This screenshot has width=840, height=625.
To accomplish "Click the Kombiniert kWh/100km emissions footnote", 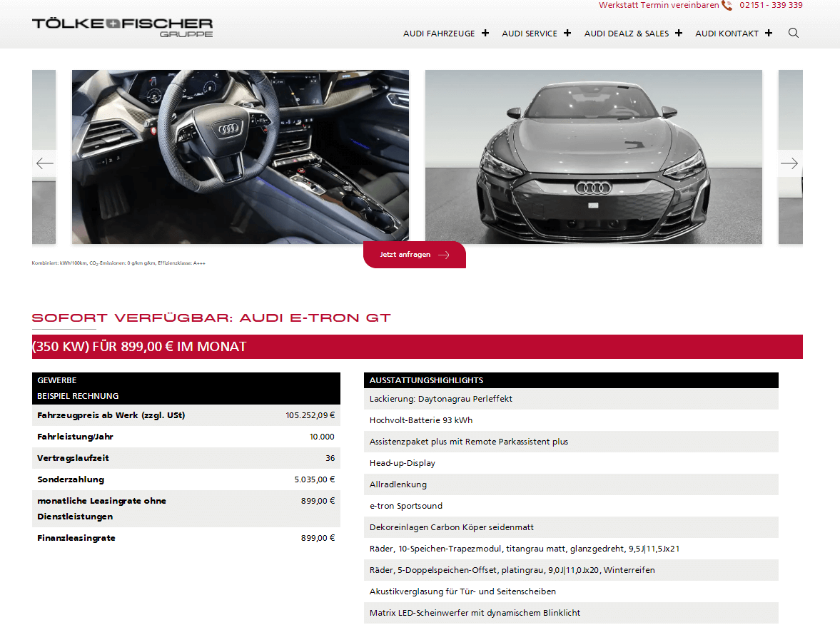I will [x=118, y=263].
